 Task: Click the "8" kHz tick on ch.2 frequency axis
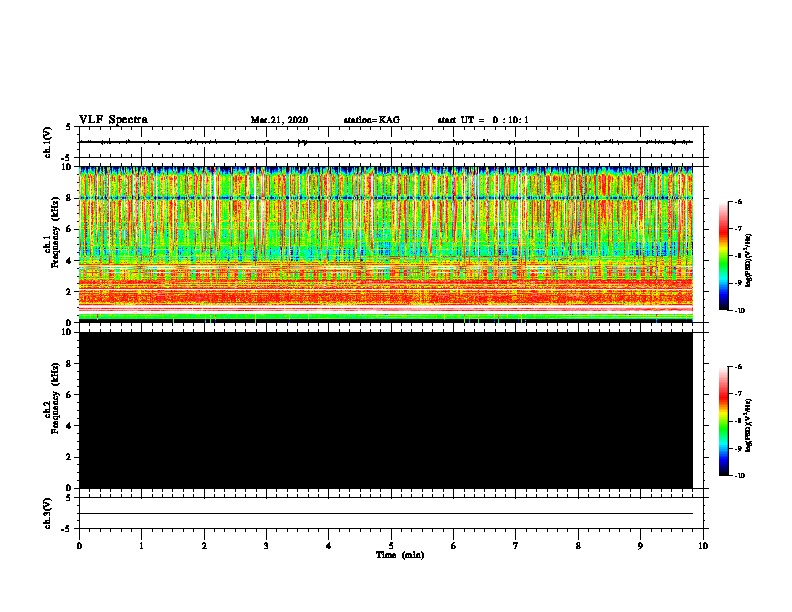point(70,364)
